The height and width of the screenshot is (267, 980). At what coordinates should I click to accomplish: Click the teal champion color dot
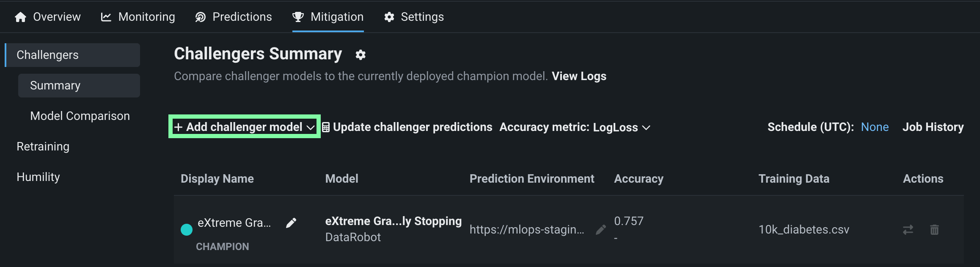(187, 230)
